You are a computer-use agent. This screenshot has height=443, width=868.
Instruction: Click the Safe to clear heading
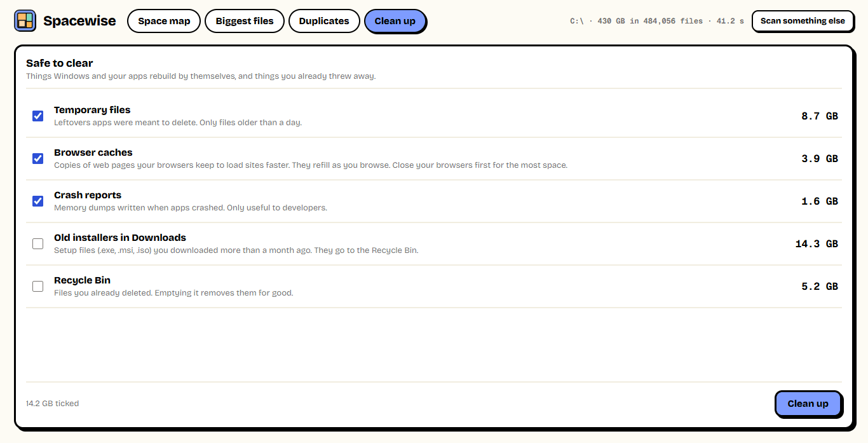[x=60, y=63]
